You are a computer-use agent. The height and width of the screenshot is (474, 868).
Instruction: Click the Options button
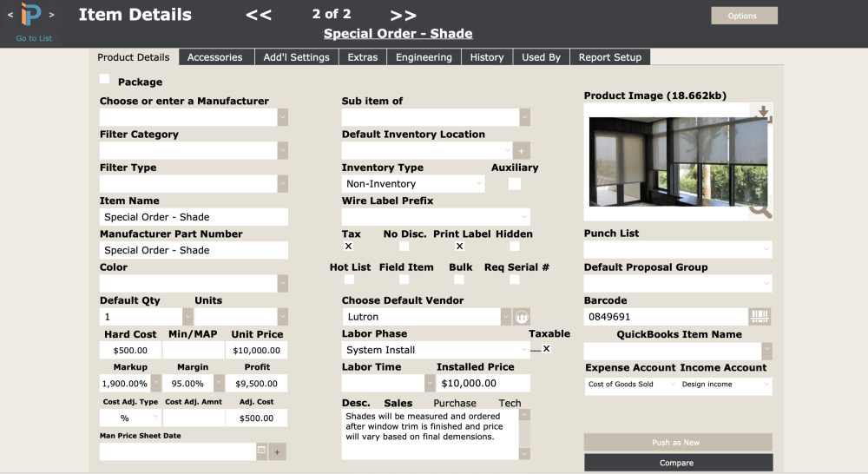click(x=744, y=16)
